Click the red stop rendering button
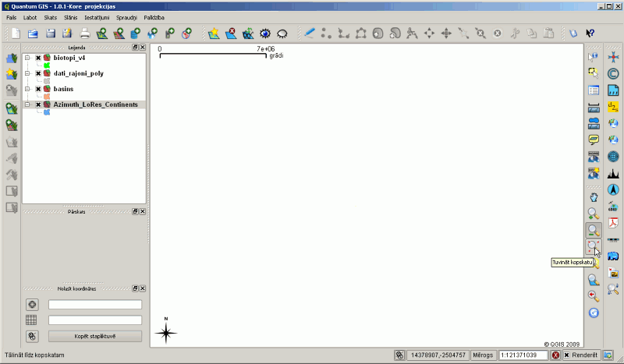 pos(555,355)
